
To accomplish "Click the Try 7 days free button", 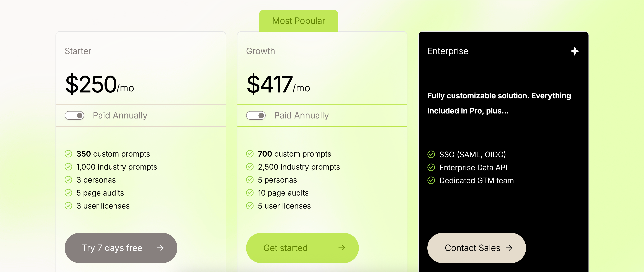I will point(121,248).
